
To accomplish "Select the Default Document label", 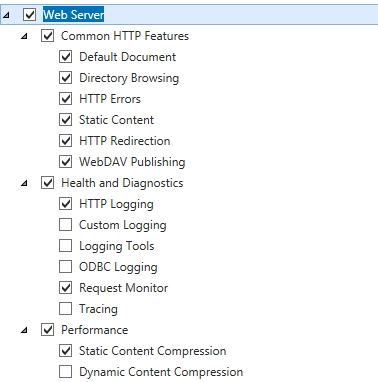I will (x=128, y=57).
